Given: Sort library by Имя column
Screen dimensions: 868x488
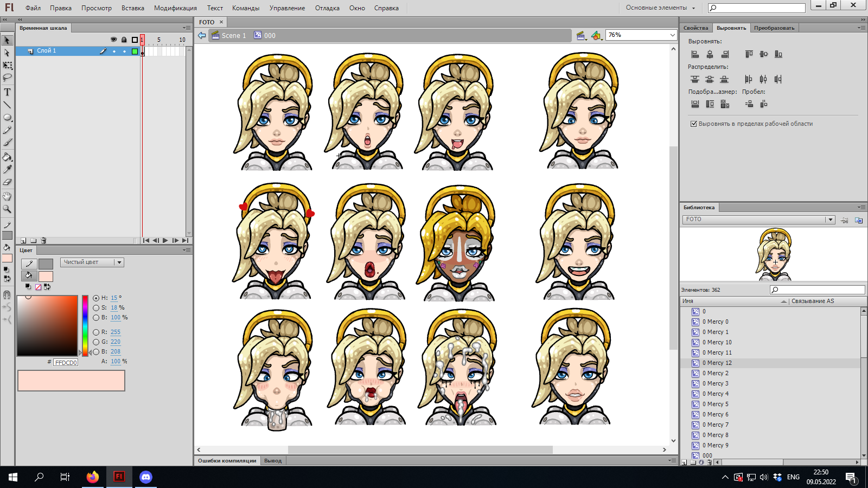Looking at the screenshot, I should [735, 301].
